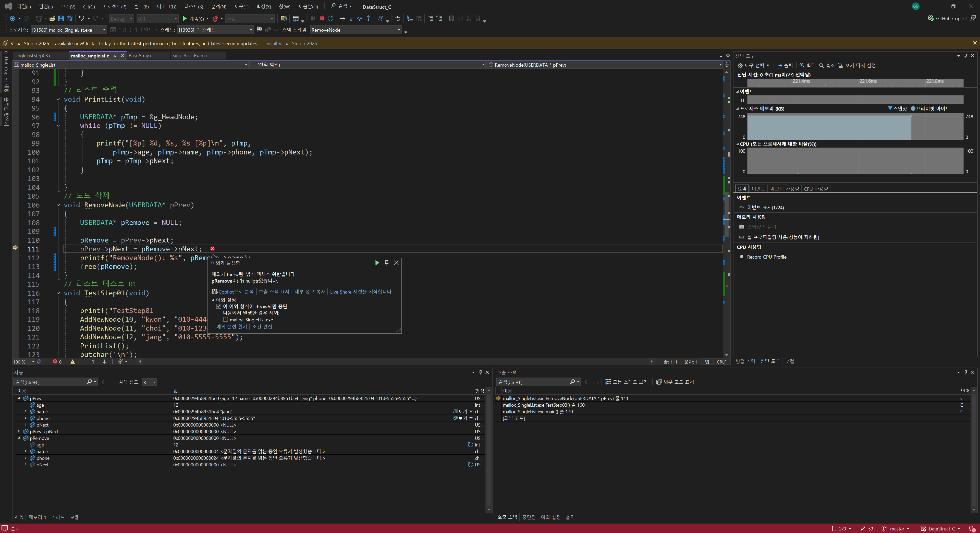Click Step Into arrow icon
Viewport: 980px width, 533px height.
(x=351, y=18)
